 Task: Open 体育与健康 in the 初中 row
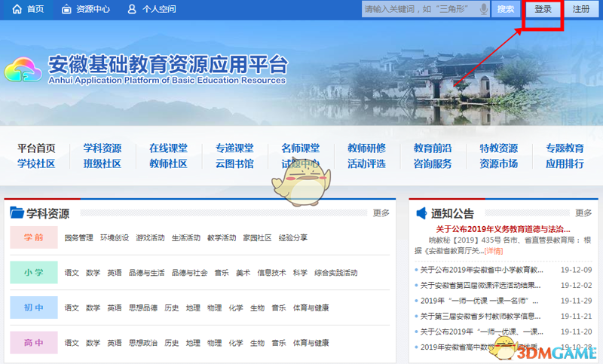click(311, 308)
